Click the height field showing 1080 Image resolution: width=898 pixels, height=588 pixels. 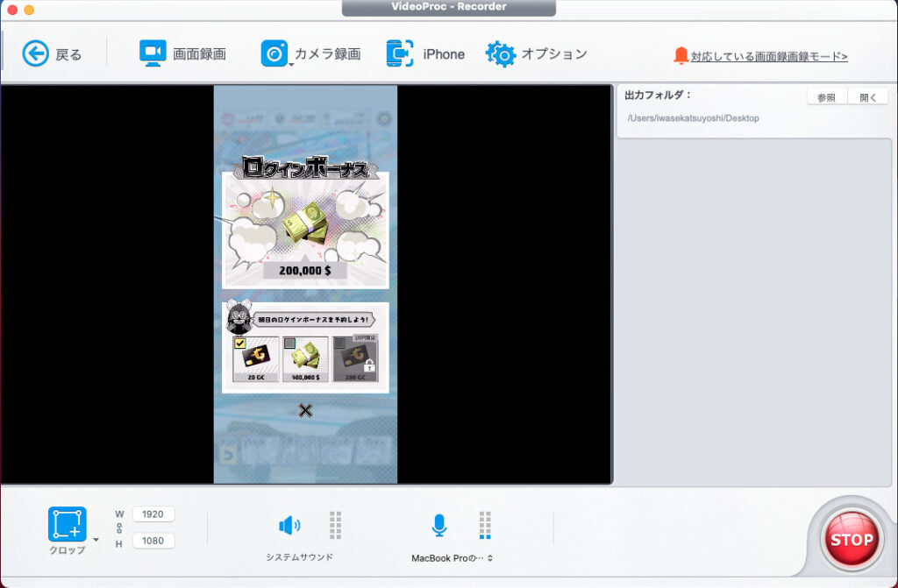pyautogui.click(x=153, y=541)
